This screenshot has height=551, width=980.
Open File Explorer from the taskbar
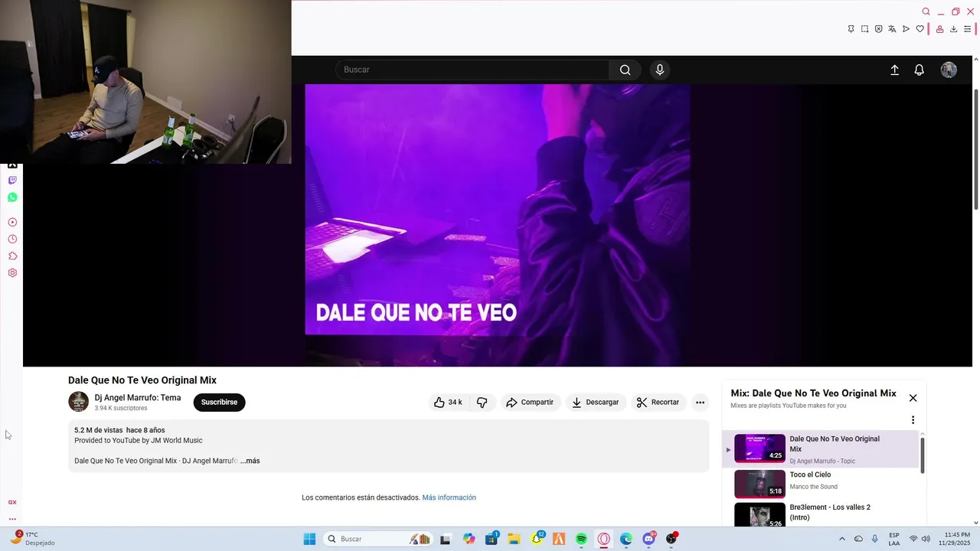pyautogui.click(x=514, y=539)
